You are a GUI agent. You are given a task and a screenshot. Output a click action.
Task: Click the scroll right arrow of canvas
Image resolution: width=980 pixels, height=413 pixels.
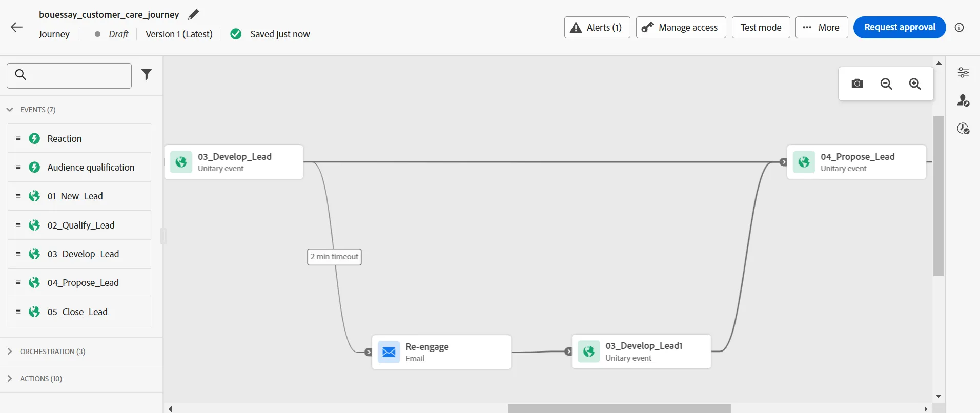[926, 409]
